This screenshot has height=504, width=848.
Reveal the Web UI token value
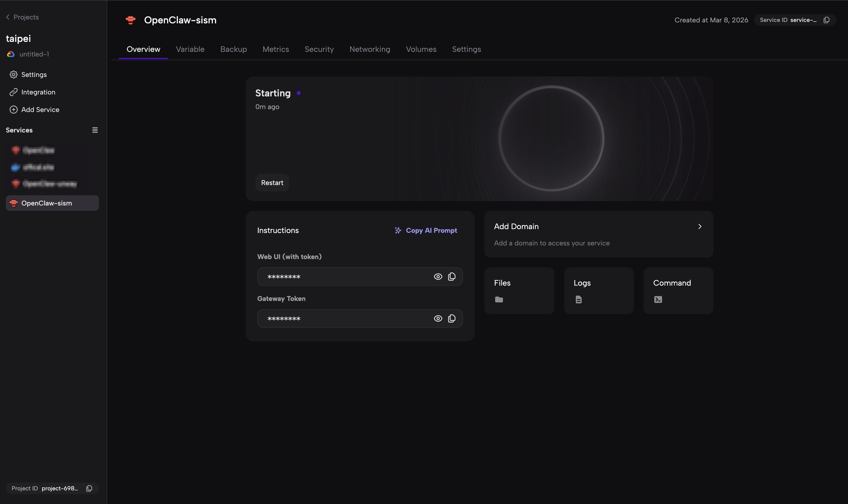438,276
